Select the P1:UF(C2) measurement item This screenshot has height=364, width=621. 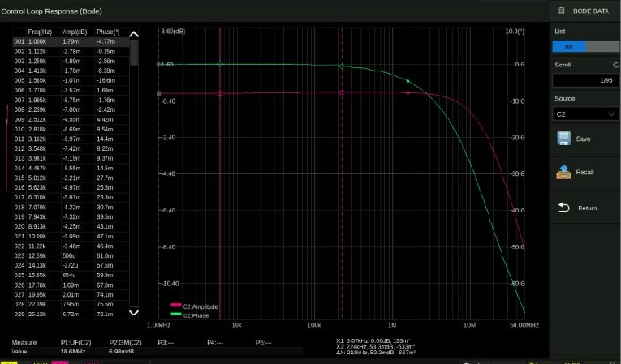76,343
